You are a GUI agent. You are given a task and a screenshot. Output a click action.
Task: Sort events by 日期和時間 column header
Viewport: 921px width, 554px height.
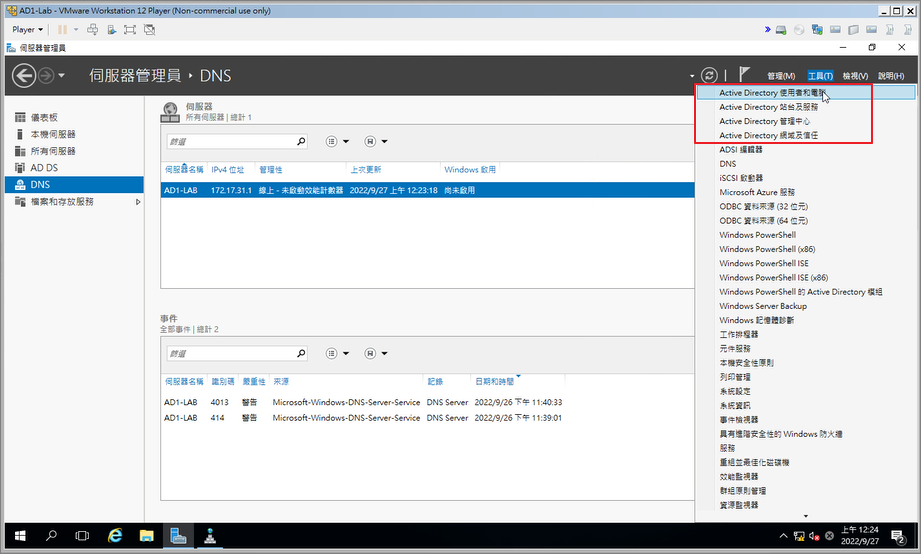495,381
